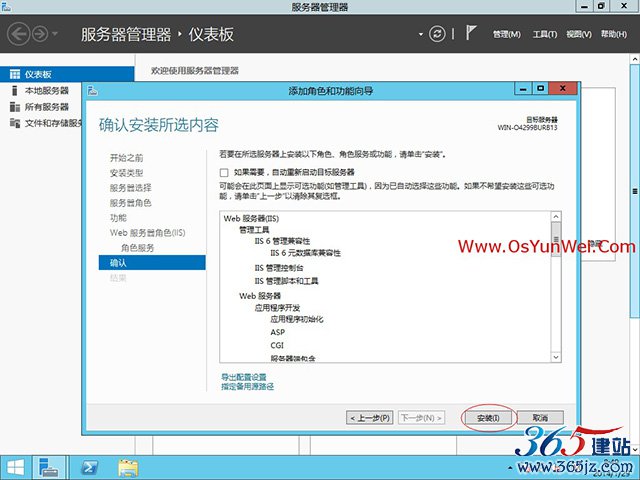The width and height of the screenshot is (640, 480).
Task: Click the server icon beside 本地服务器
Action: tap(15, 91)
